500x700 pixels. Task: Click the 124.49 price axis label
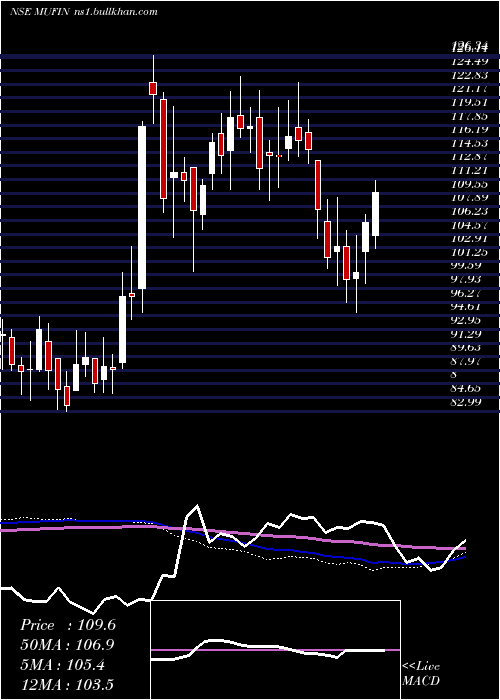coord(470,61)
